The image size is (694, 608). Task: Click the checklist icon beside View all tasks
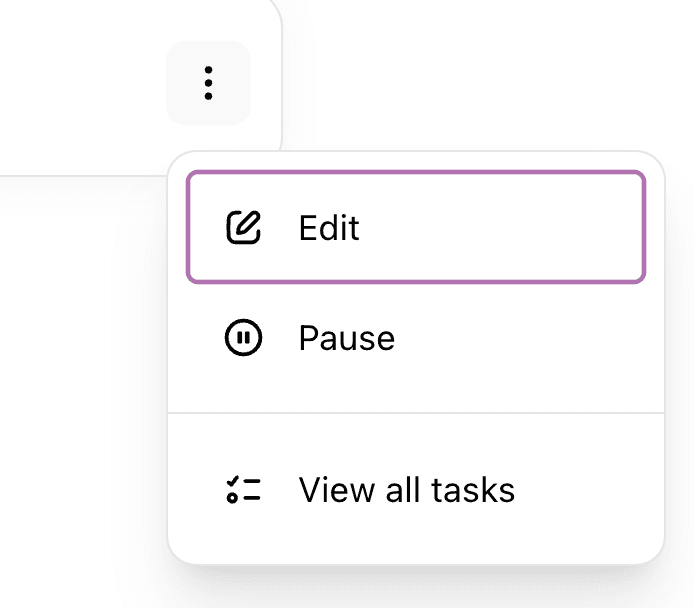[x=243, y=490]
